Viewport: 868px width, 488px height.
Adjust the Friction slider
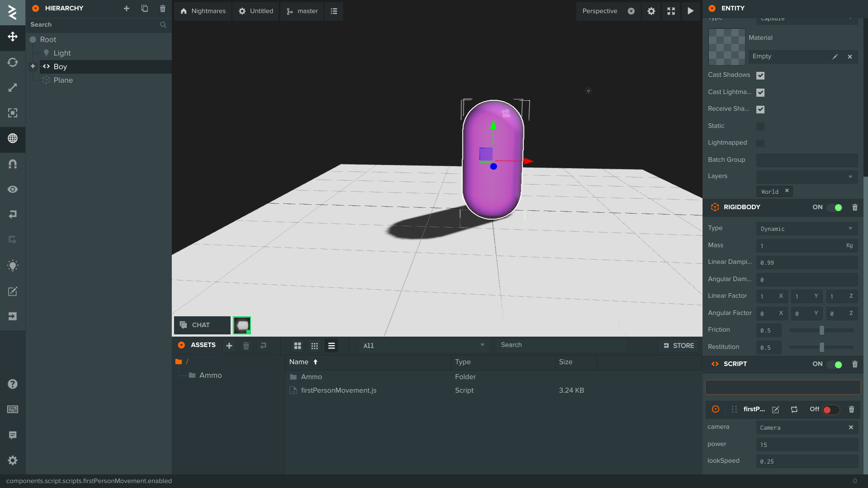point(821,330)
